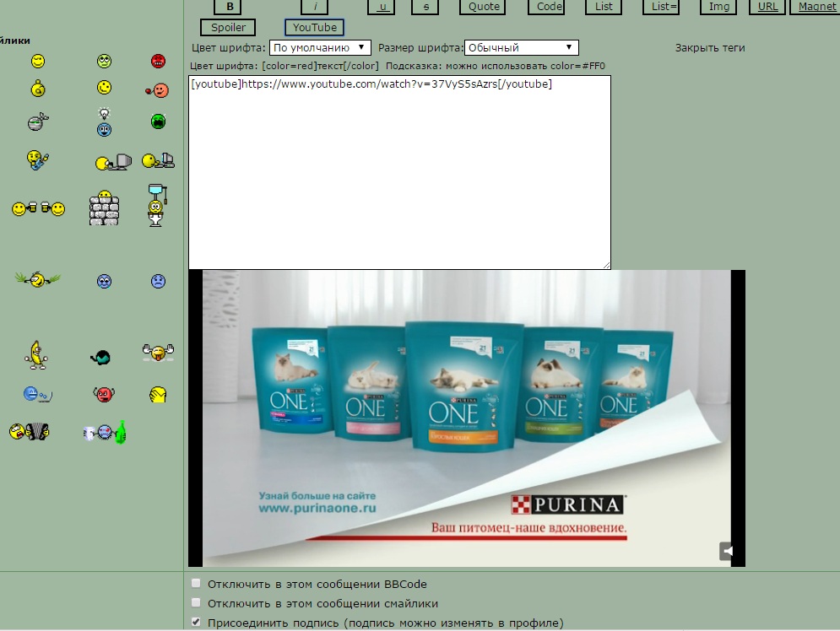This screenshot has height=631, width=840.
Task: Insert the pink smiley holding a rose
Action: [x=158, y=90]
